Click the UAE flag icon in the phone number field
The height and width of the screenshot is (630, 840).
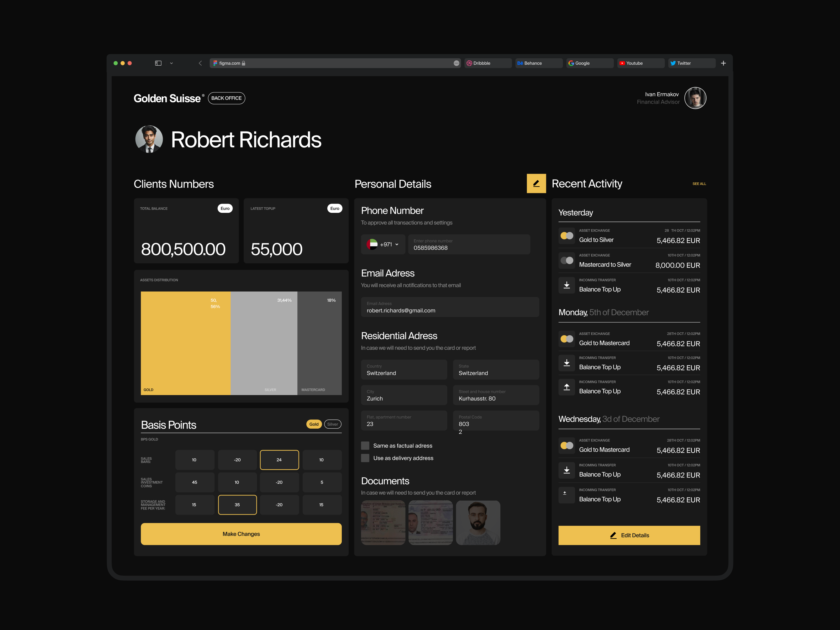[372, 244]
